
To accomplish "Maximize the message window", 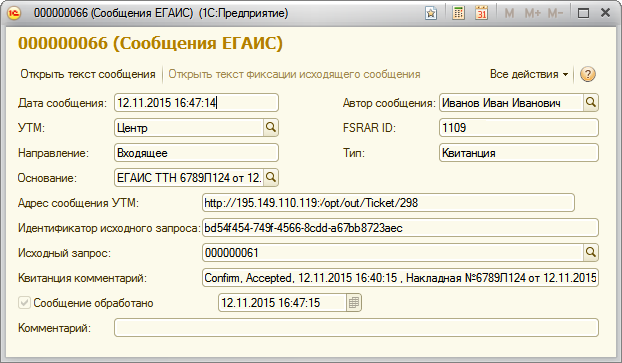I will [583, 13].
